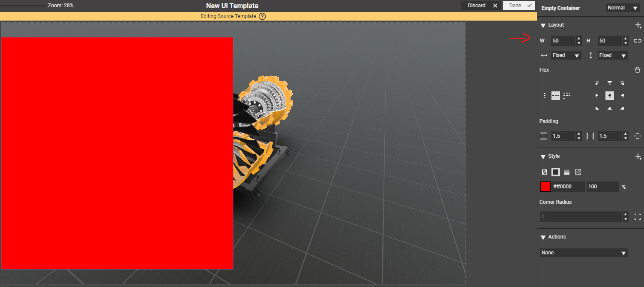The image size is (644, 287).
Task: Open the vertical sizing Fixed dropdown
Action: coord(613,55)
